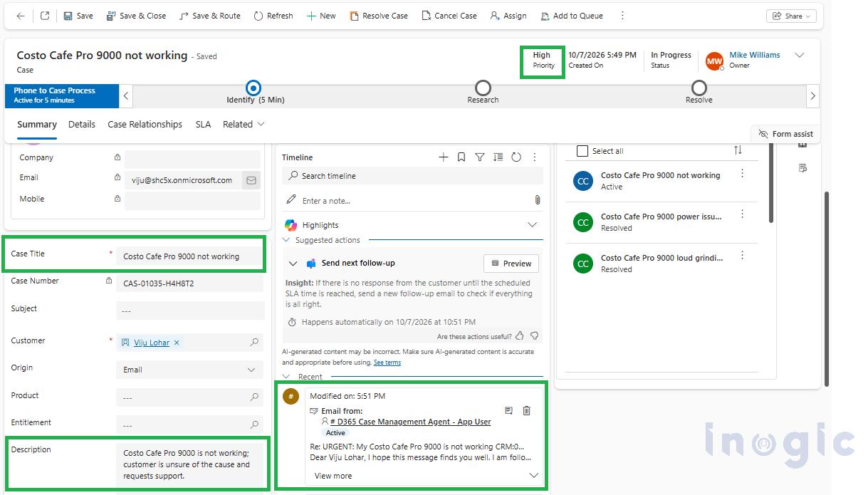
Task: Click Cancel Case
Action: point(449,16)
